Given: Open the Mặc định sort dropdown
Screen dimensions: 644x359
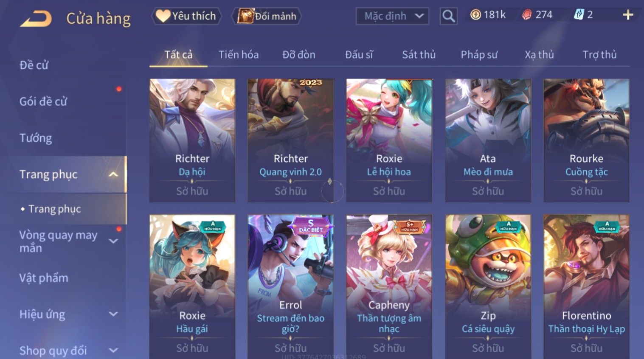Looking at the screenshot, I should point(392,16).
